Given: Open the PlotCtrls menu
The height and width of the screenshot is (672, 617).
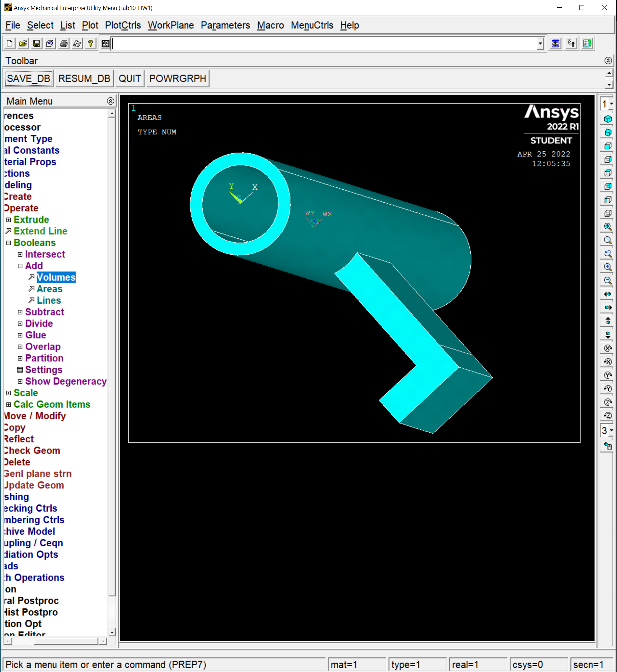Looking at the screenshot, I should click(x=123, y=25).
